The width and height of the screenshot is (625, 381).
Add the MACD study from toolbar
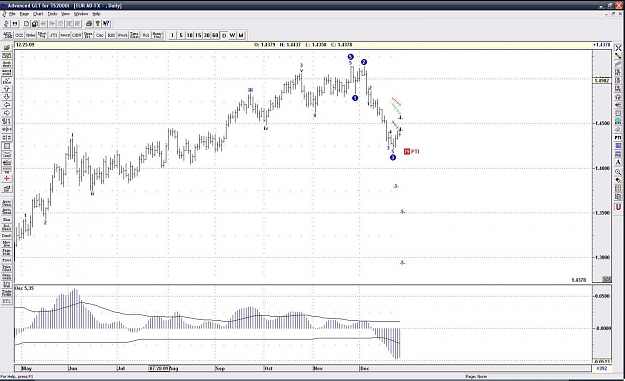pos(65,35)
